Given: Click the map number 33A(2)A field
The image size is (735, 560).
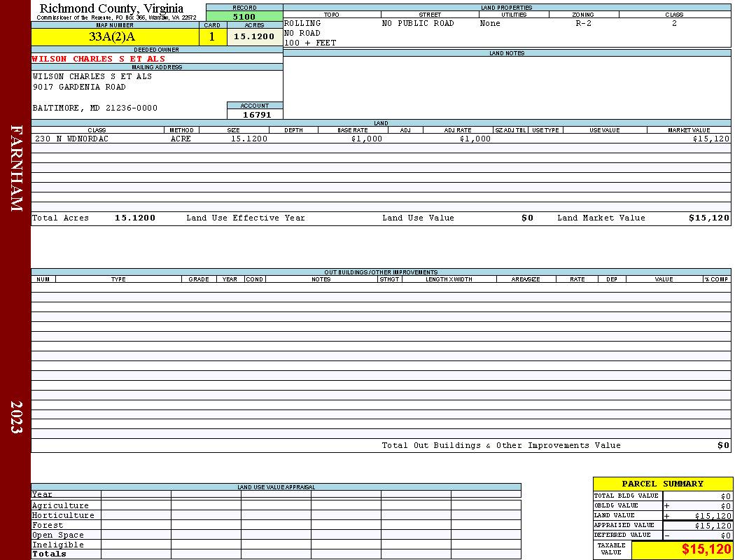Looking at the screenshot, I should point(115,36).
